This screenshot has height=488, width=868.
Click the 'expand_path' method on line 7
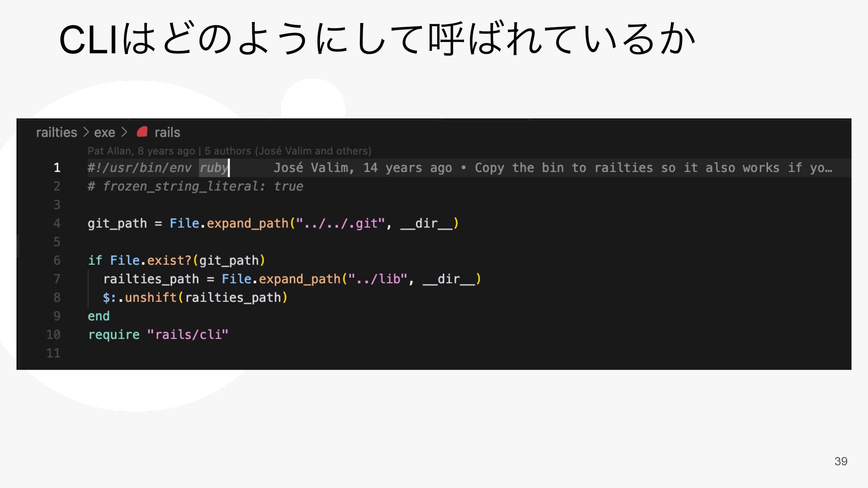(299, 279)
